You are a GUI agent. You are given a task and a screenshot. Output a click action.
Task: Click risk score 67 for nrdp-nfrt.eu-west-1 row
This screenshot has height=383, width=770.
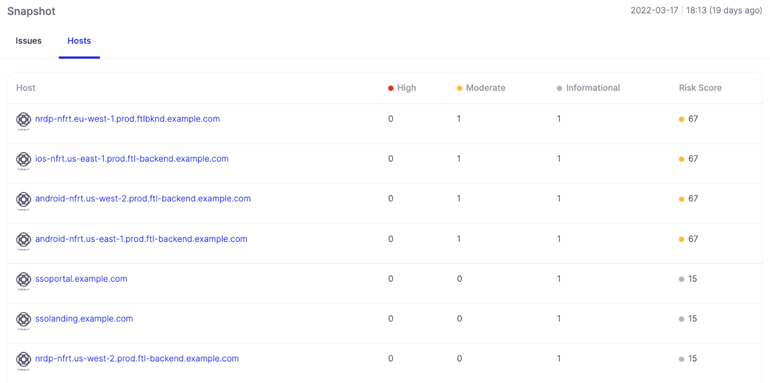point(688,119)
